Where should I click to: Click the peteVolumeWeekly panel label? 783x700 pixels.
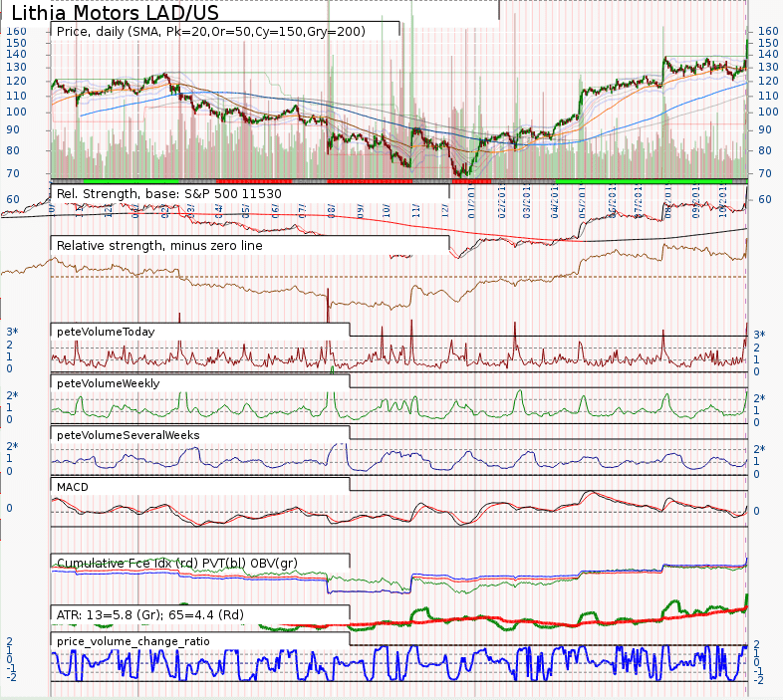click(108, 383)
